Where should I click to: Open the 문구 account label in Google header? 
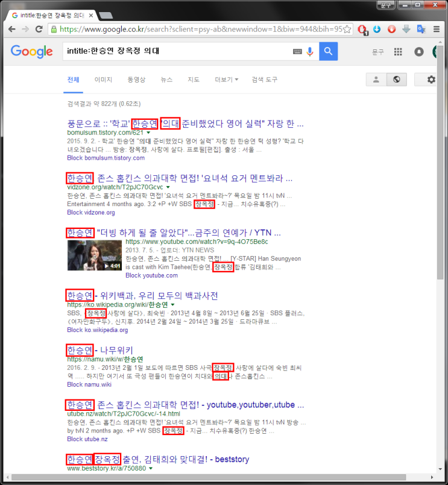click(x=377, y=52)
